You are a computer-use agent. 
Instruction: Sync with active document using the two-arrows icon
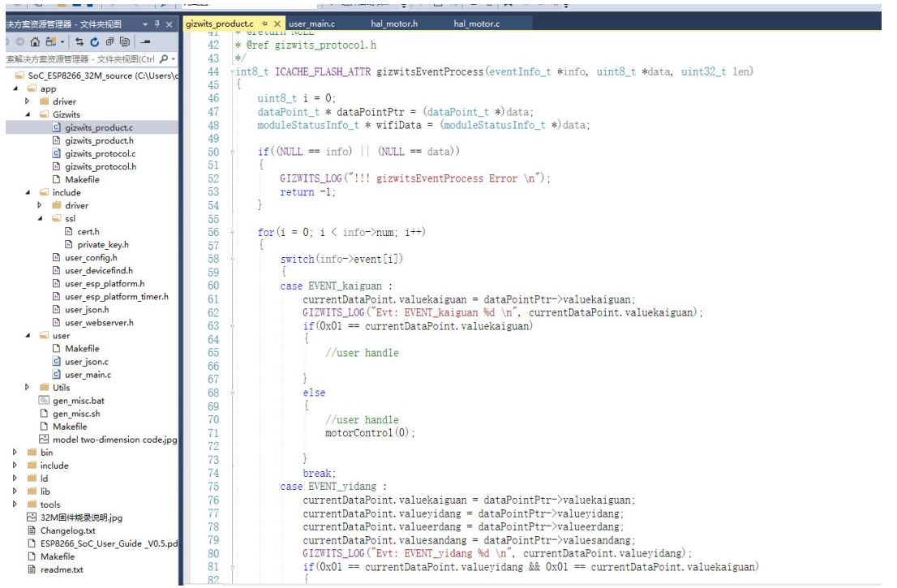click(x=79, y=41)
